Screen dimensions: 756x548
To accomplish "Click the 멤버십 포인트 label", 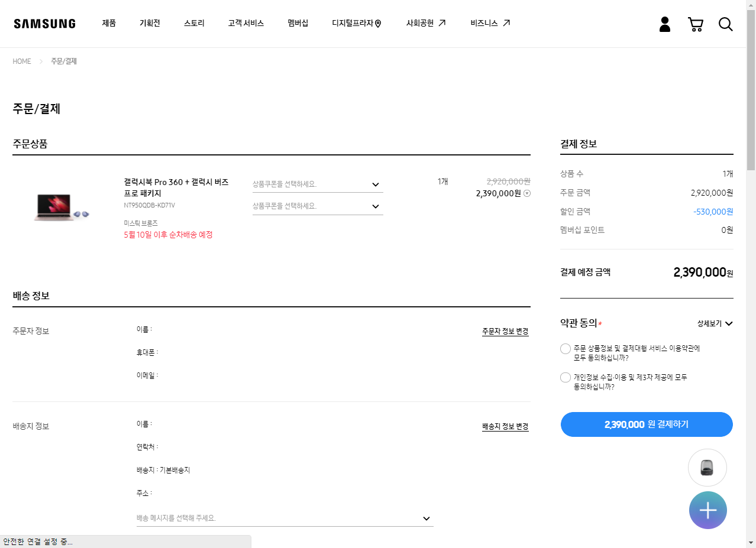I will coord(583,230).
